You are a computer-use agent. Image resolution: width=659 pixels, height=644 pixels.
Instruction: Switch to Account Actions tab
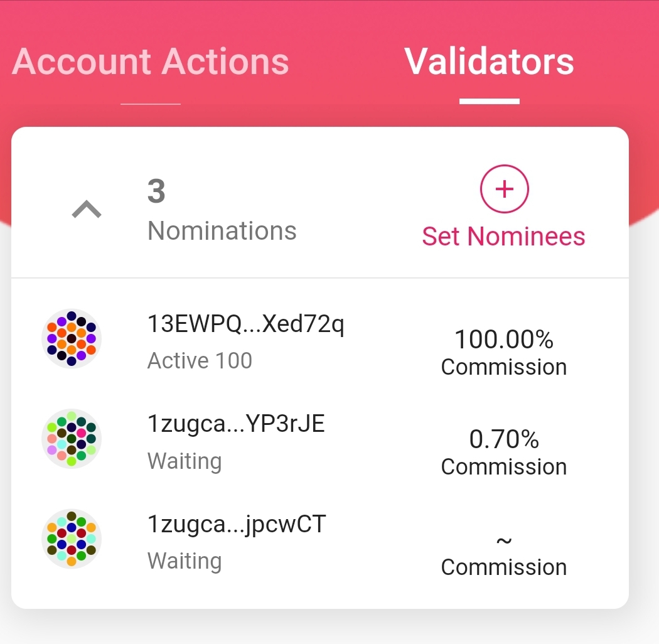[x=151, y=62]
